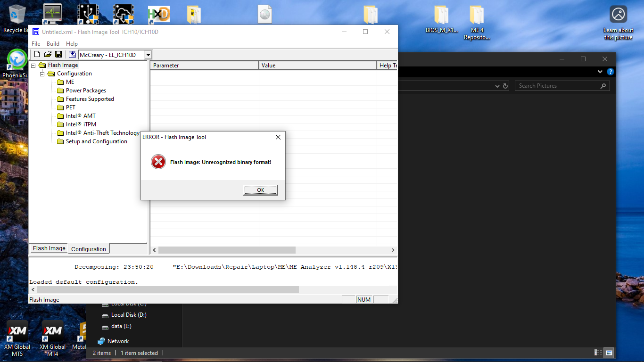644x362 pixels.
Task: Open the disc image file desktop icon
Action: pos(265,14)
